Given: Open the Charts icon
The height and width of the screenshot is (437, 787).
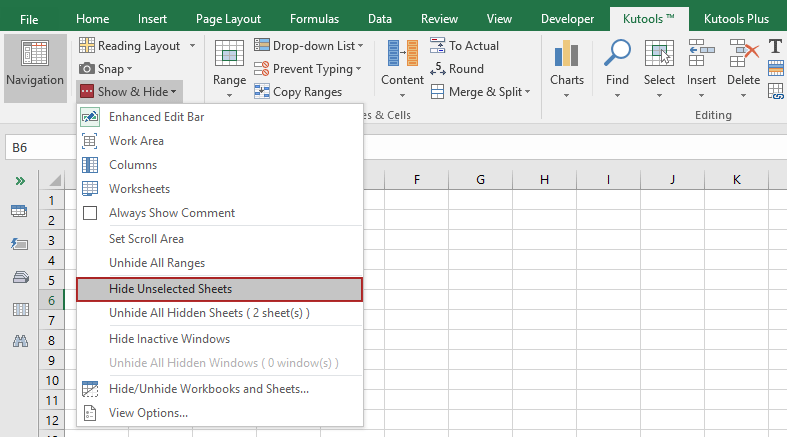Looking at the screenshot, I should pos(567,53).
